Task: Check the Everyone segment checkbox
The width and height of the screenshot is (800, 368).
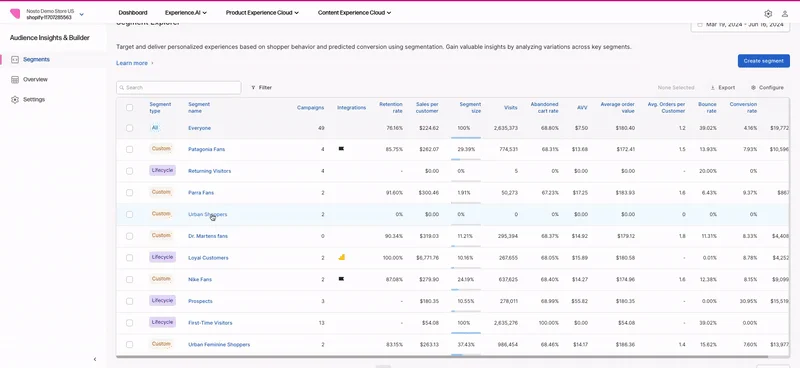Action: [x=130, y=128]
